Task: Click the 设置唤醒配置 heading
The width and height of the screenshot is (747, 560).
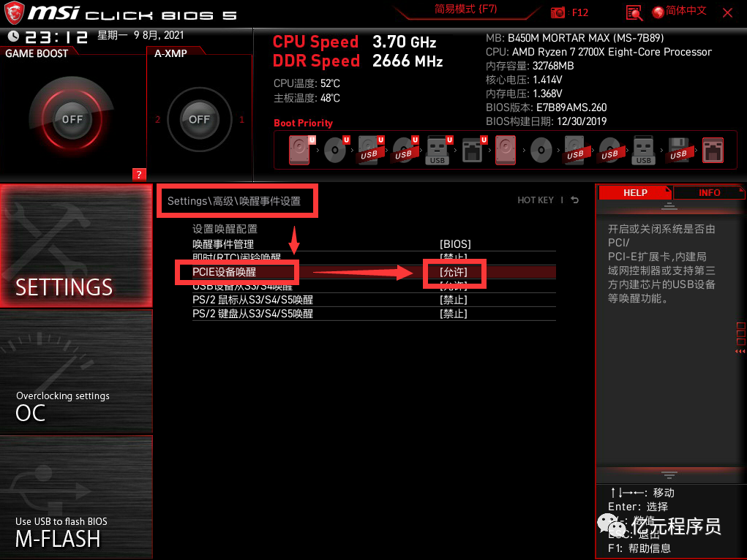Action: (x=225, y=229)
